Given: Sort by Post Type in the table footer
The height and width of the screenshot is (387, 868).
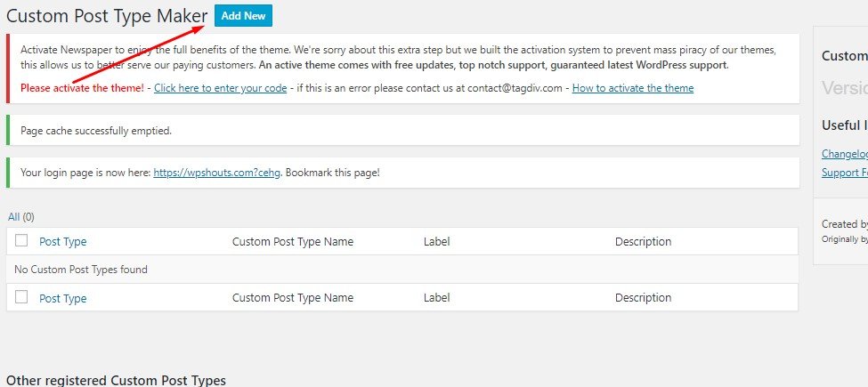Looking at the screenshot, I should point(63,298).
